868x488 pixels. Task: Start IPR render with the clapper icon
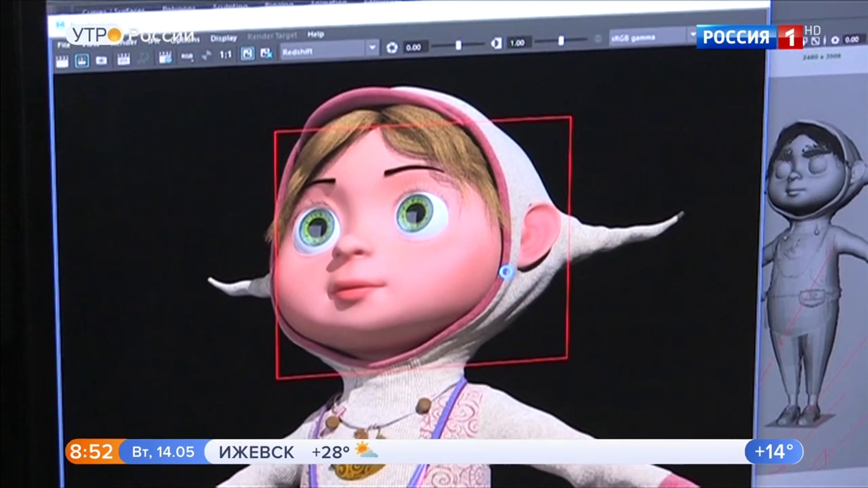click(124, 59)
